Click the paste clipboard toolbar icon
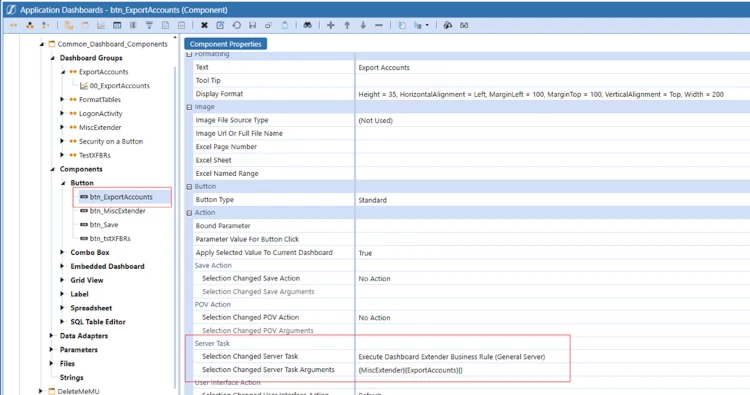The width and height of the screenshot is (750, 395). tap(285, 25)
